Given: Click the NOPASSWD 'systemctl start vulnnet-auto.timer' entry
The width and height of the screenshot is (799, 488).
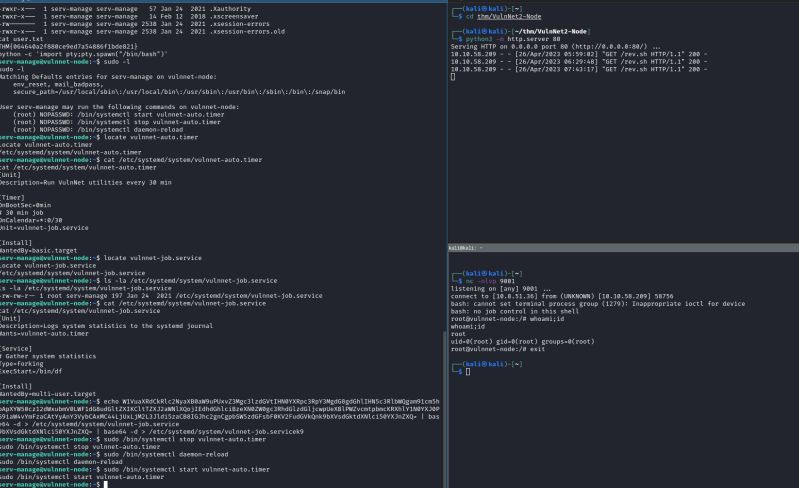Looking at the screenshot, I should (x=119, y=115).
